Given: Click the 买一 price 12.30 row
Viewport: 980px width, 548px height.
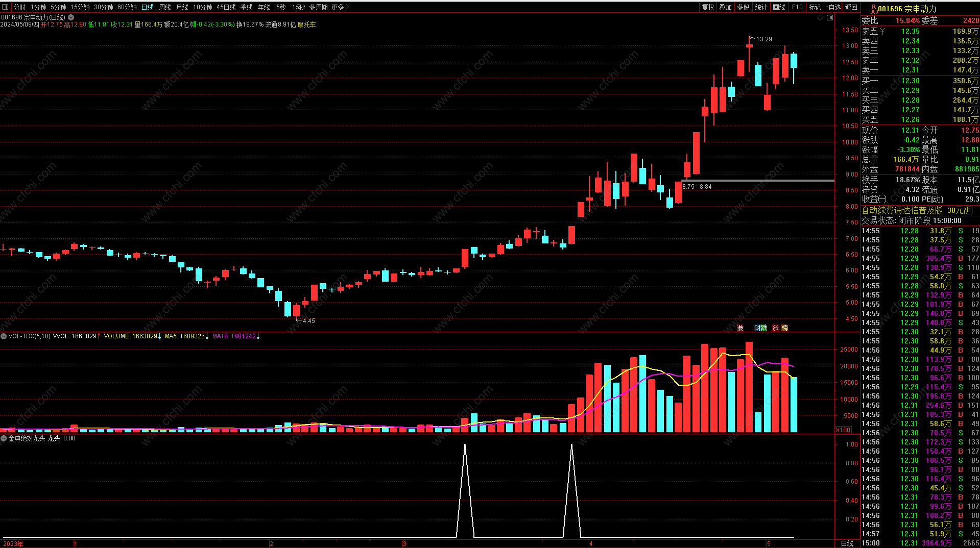Looking at the screenshot, I should 920,81.
